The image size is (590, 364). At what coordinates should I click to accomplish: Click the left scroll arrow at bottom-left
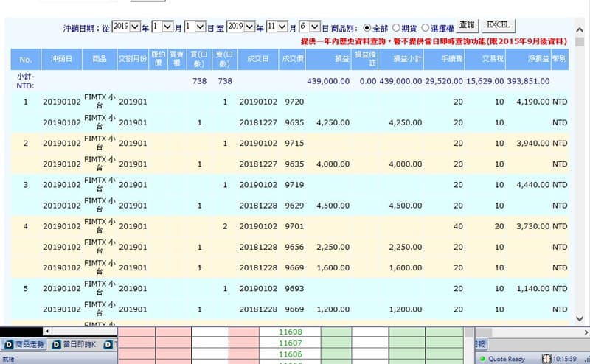(47, 332)
